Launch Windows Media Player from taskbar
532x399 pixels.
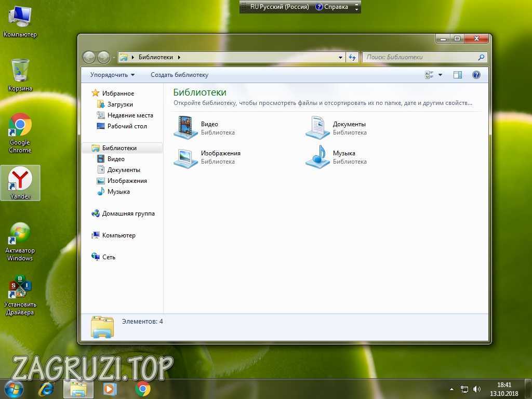[110, 389]
